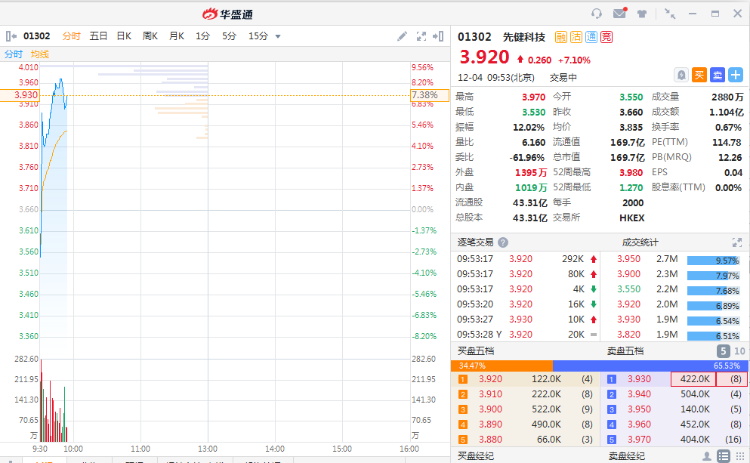
Task: Click the 09:53:27 trade row
Action: 527,320
